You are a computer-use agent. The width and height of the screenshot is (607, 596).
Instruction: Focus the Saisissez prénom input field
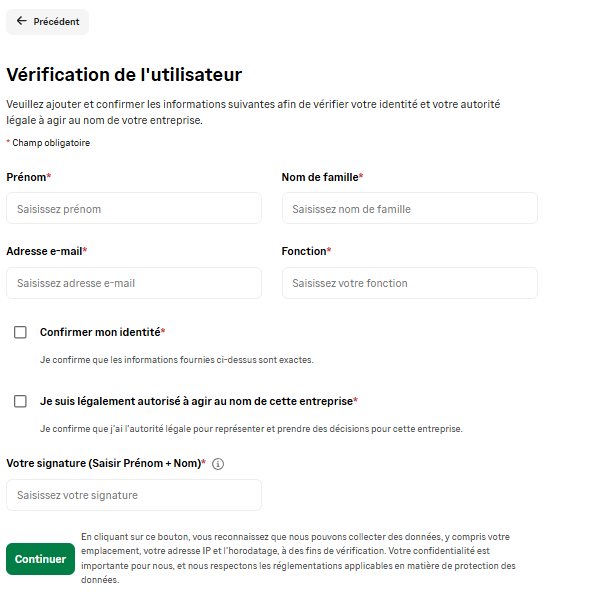click(x=134, y=209)
